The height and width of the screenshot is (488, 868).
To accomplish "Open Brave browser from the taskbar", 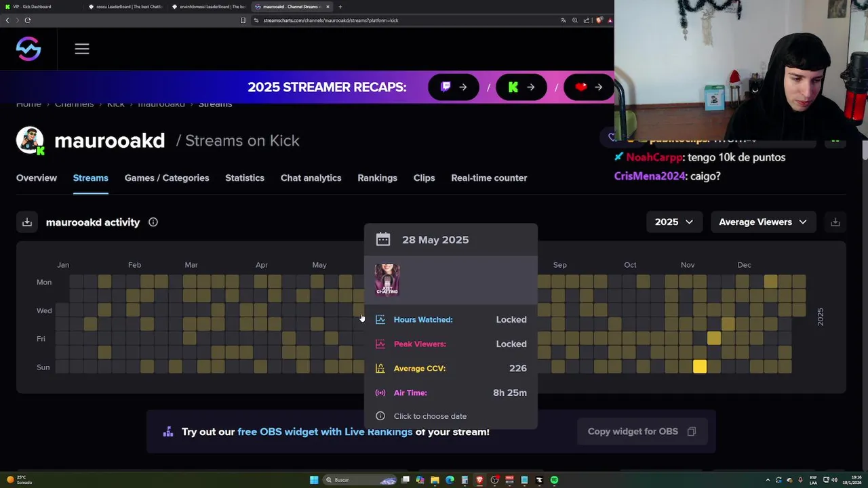I will pos(479,480).
